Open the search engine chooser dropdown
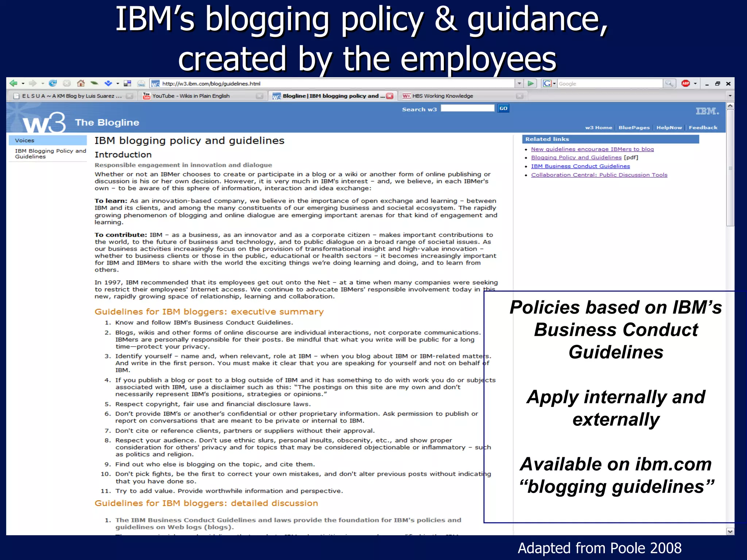This screenshot has height=560, width=747. coord(554,83)
